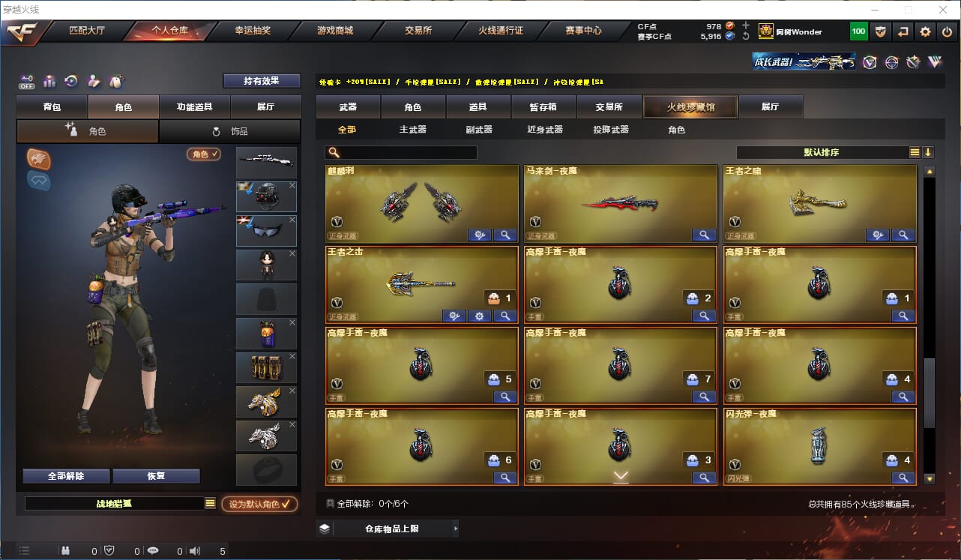Image resolution: width=961 pixels, height=560 pixels.
Task: Switch to the 游戏商城 top menu
Action: [334, 31]
